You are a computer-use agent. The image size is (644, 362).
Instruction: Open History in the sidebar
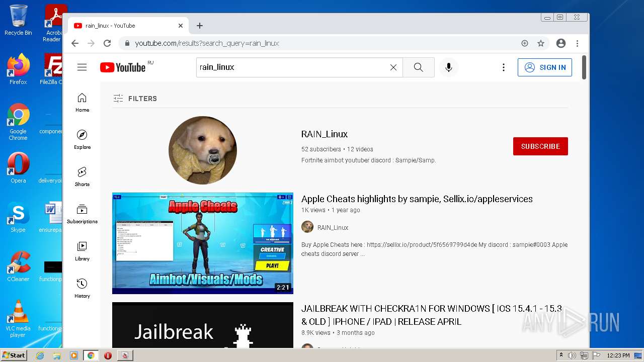[x=82, y=289]
